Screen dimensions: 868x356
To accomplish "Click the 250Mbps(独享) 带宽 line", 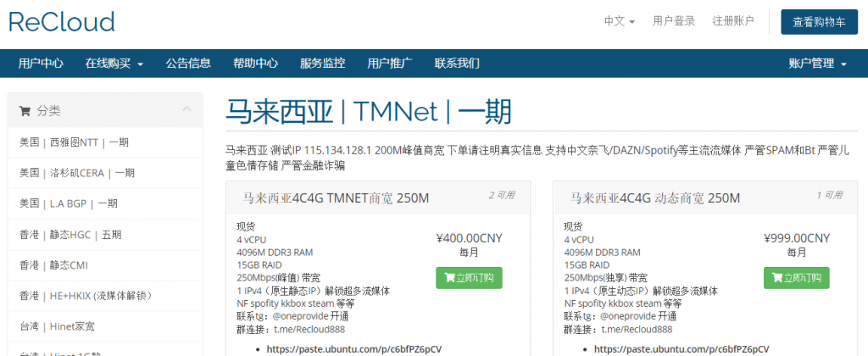I will click(x=605, y=278).
